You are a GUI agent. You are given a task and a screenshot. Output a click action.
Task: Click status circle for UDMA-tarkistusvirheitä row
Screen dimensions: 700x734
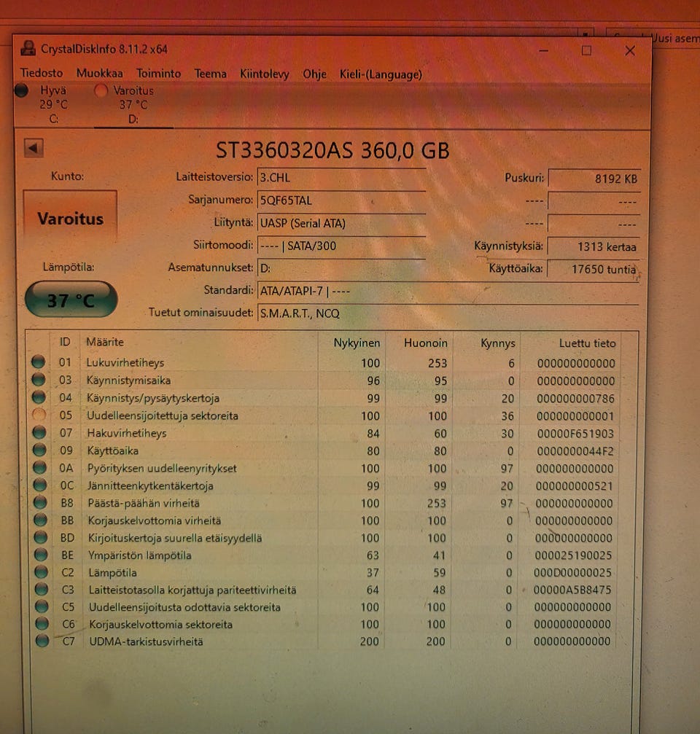tap(42, 641)
